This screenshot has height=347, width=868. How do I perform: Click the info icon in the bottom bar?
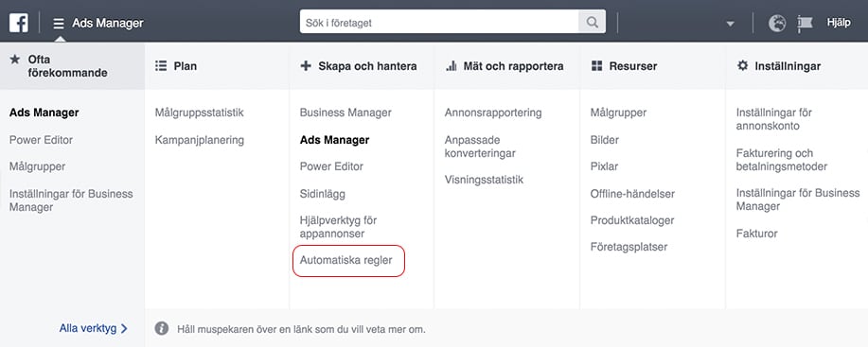pos(162,328)
